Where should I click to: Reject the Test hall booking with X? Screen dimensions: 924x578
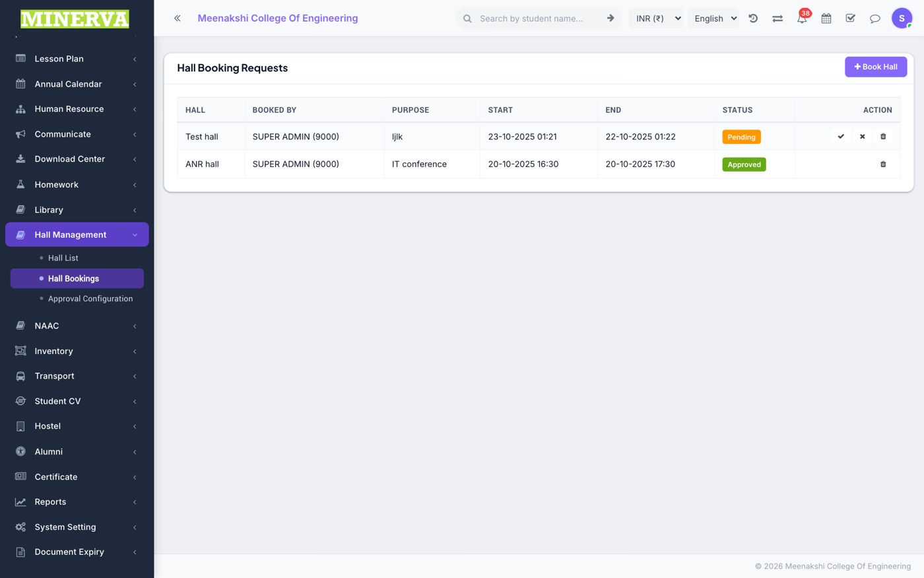pyautogui.click(x=862, y=137)
